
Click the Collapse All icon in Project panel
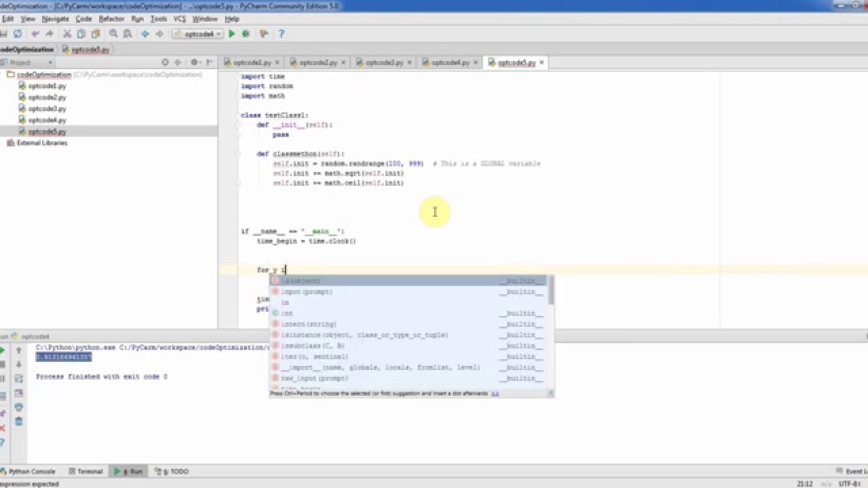coord(178,62)
